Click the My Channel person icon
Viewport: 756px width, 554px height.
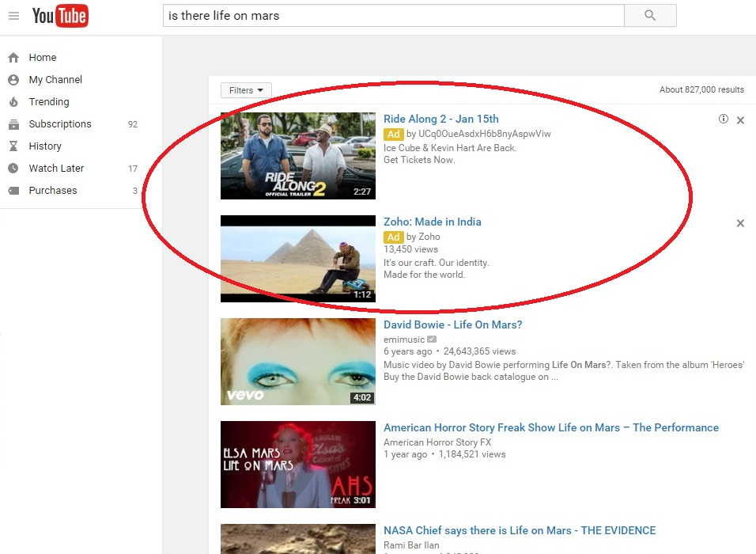click(x=13, y=80)
